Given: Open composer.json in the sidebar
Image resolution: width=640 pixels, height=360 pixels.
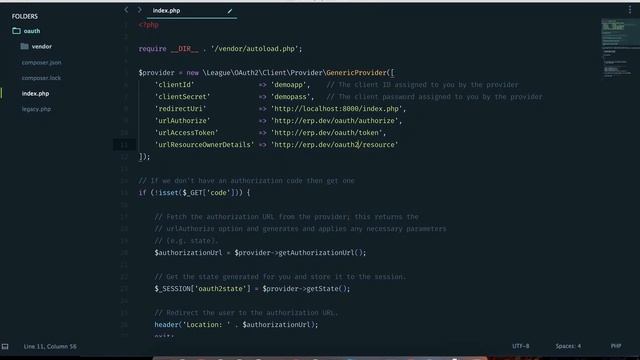Looking at the screenshot, I should click(42, 62).
